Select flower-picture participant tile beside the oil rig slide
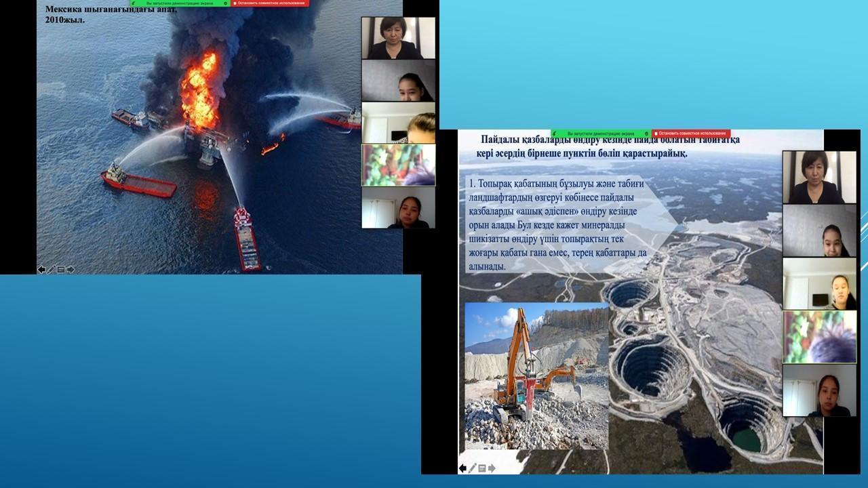Screen dimensions: 868x488 point(398,165)
